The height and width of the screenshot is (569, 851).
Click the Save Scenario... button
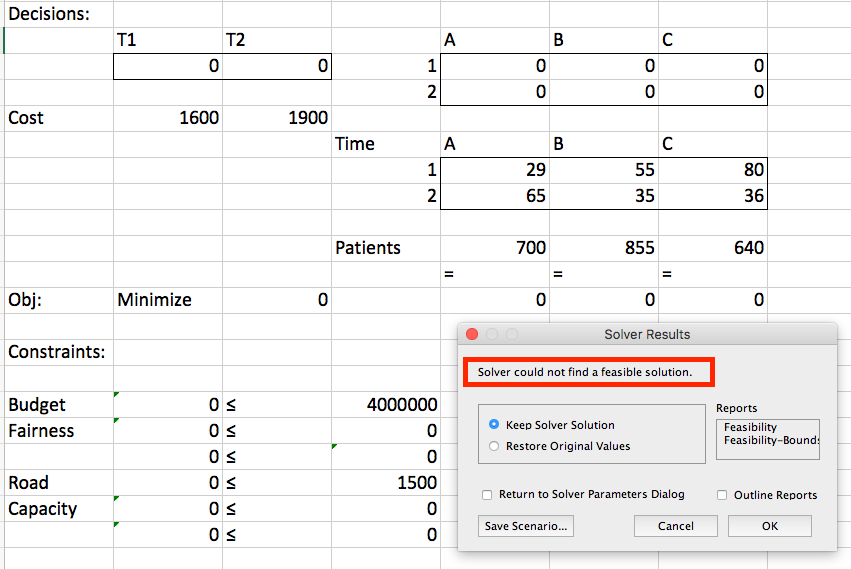coord(525,526)
